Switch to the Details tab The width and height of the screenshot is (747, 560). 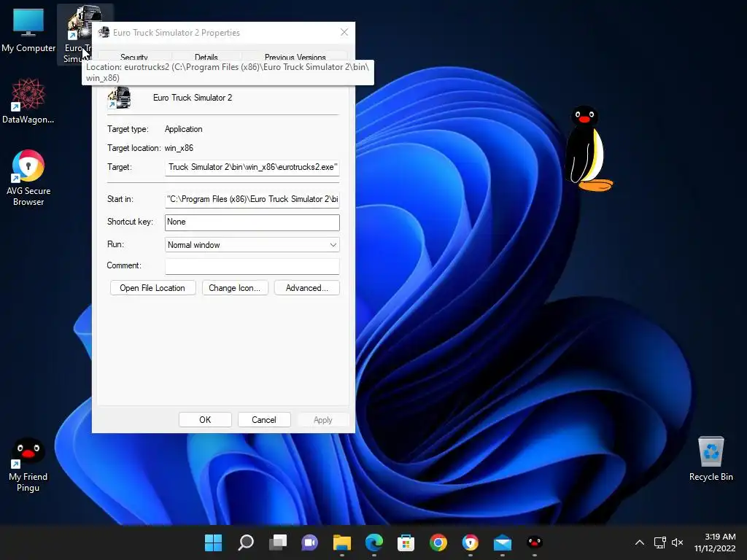pyautogui.click(x=206, y=57)
